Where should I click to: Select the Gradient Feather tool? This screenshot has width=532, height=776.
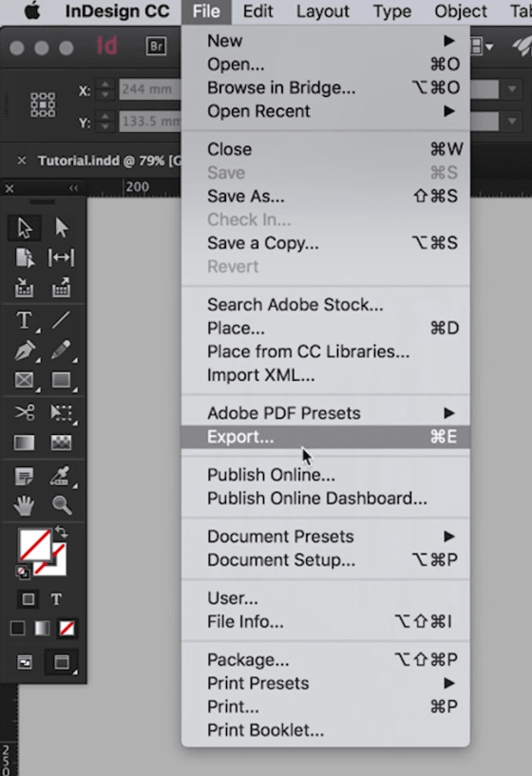pos(61,443)
